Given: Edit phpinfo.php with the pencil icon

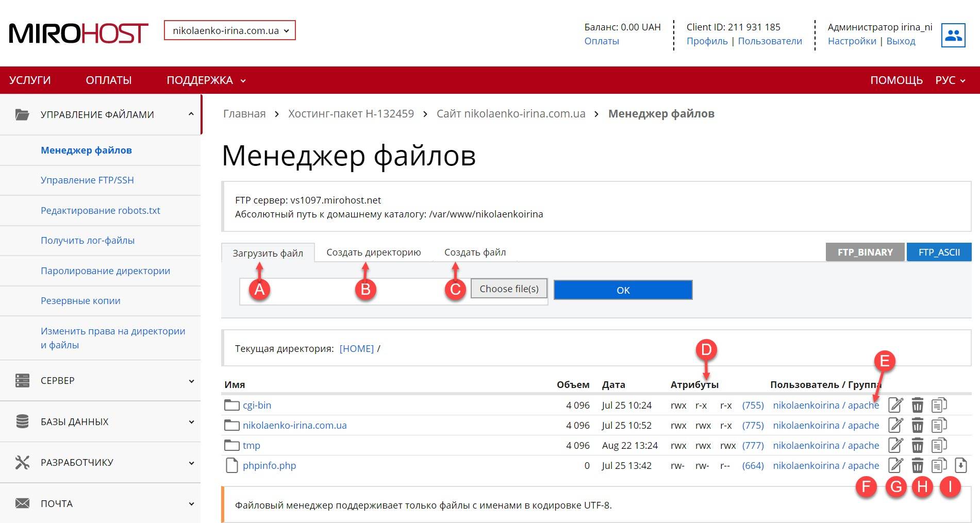Looking at the screenshot, I should point(895,465).
